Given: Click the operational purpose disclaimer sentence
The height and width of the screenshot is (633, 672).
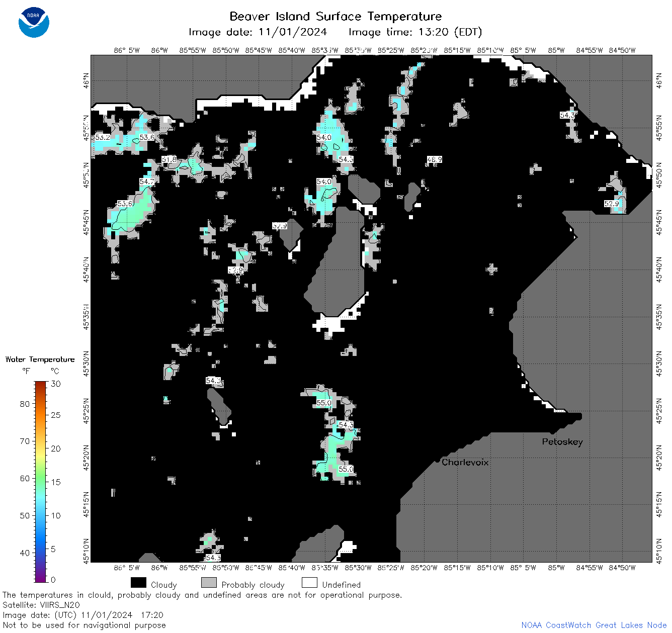Looking at the screenshot, I should pyautogui.click(x=202, y=595).
